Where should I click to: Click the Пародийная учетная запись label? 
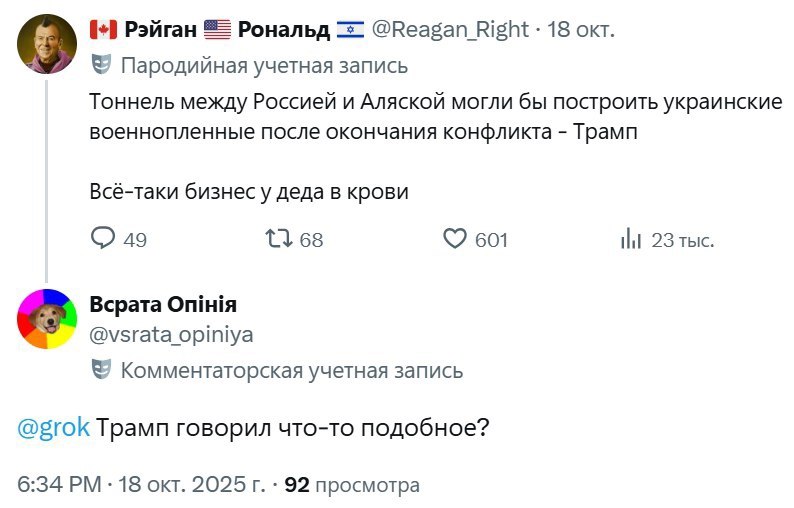click(264, 66)
